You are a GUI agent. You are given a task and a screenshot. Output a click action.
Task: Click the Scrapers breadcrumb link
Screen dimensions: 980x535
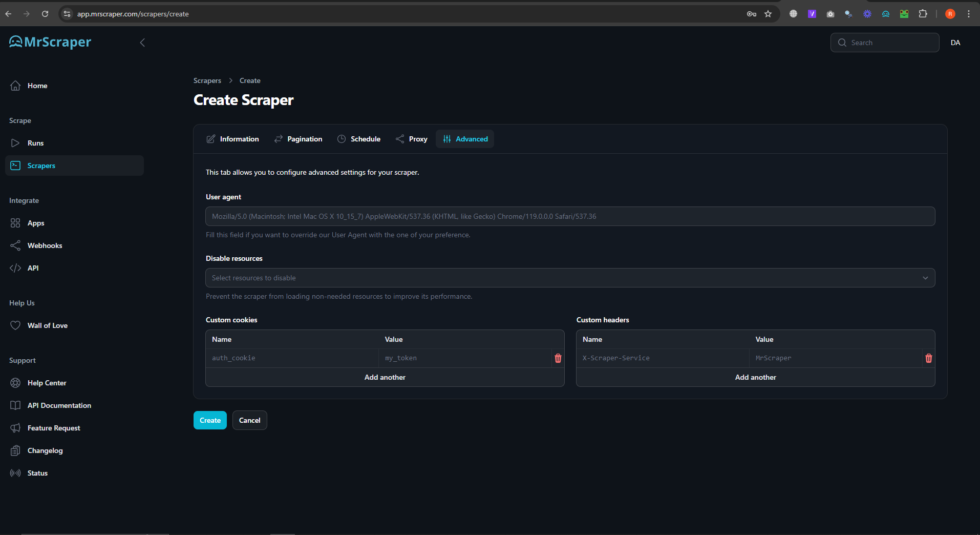coord(207,80)
